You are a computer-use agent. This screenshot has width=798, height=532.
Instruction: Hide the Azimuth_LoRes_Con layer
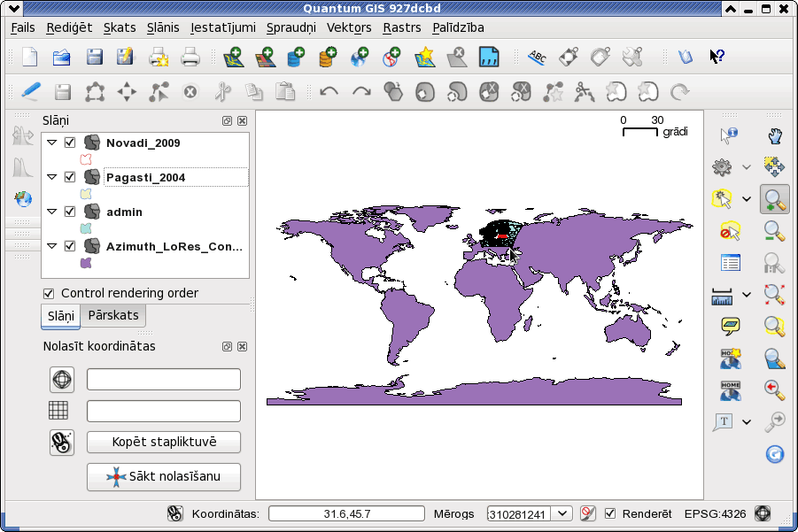pos(70,246)
